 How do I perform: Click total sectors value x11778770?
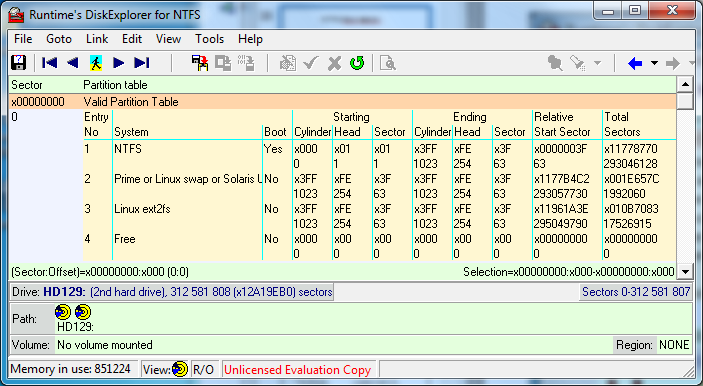point(631,149)
